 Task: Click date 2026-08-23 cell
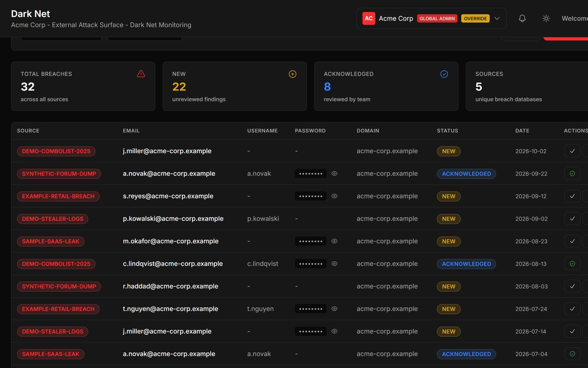pyautogui.click(x=531, y=241)
